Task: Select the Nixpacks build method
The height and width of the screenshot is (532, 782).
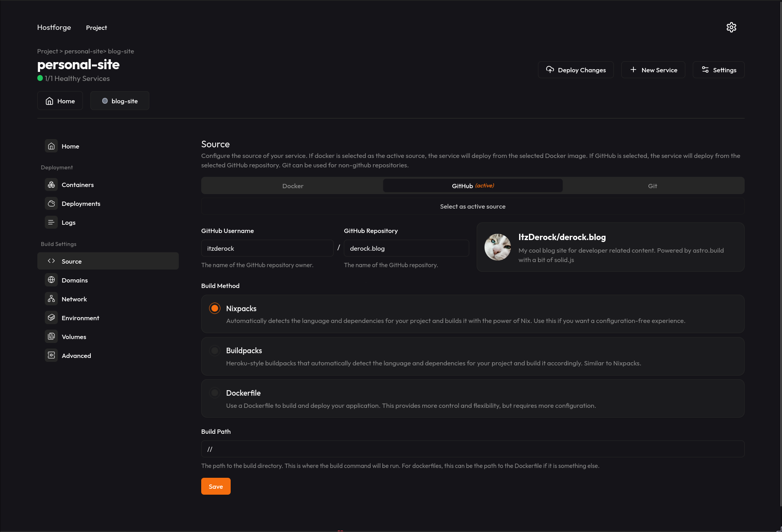Action: coord(215,308)
